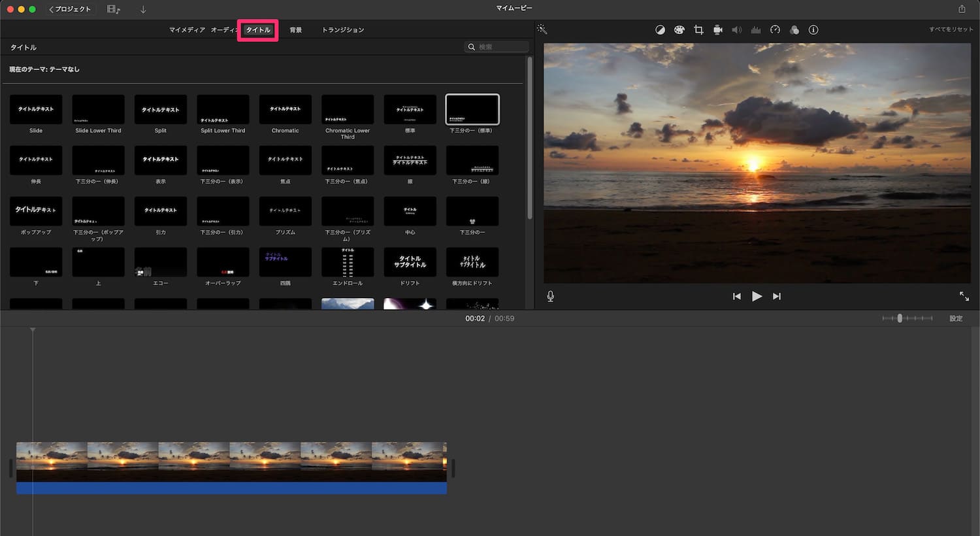Screen dimensions: 980x536
Task: Switch to the 背景 tab
Action: (x=295, y=30)
